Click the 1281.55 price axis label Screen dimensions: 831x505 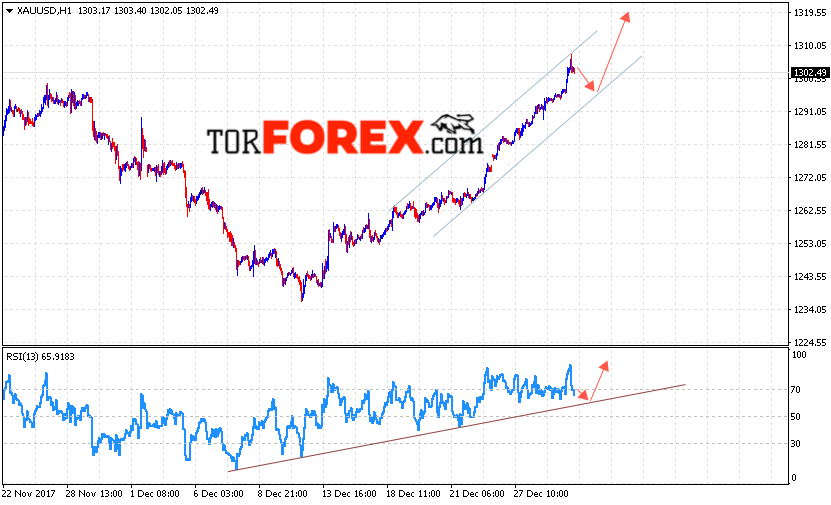[x=810, y=144]
